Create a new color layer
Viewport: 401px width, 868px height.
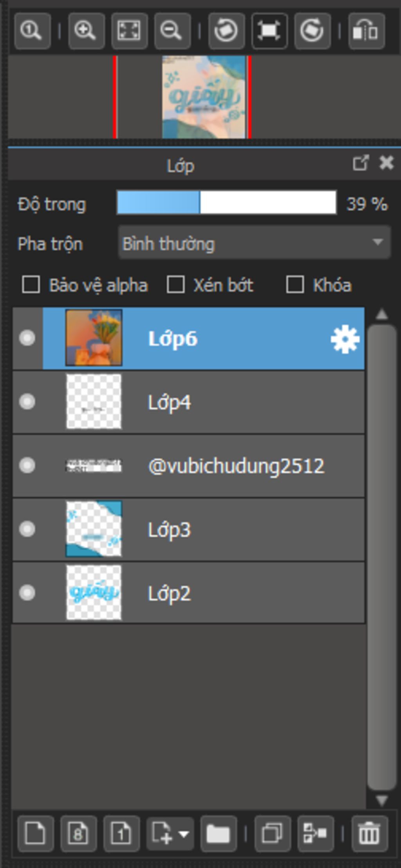[35, 834]
